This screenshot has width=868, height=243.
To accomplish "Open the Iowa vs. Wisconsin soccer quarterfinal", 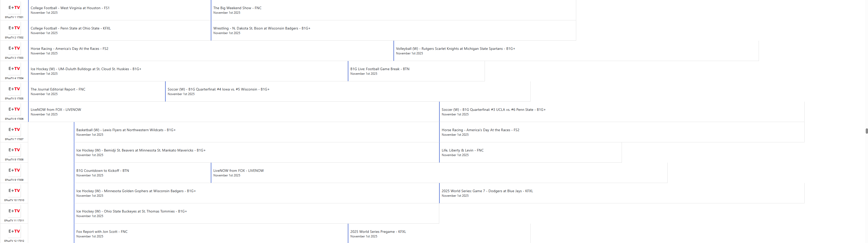I will pyautogui.click(x=218, y=89).
